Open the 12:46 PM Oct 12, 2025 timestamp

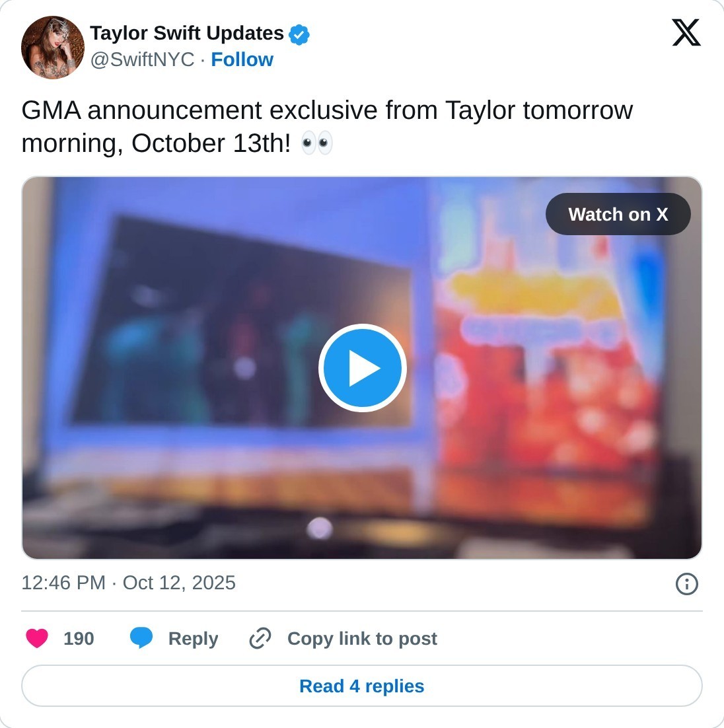pyautogui.click(x=129, y=583)
